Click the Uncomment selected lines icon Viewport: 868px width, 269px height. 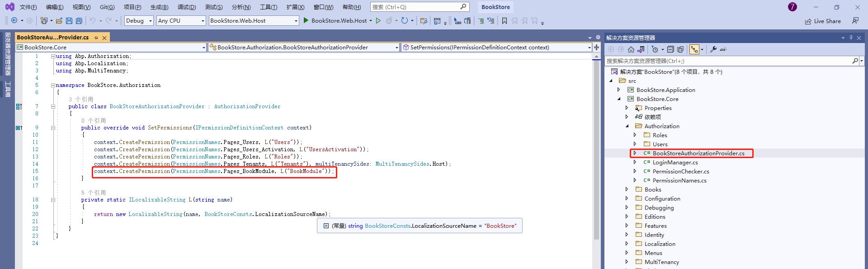pos(491,21)
